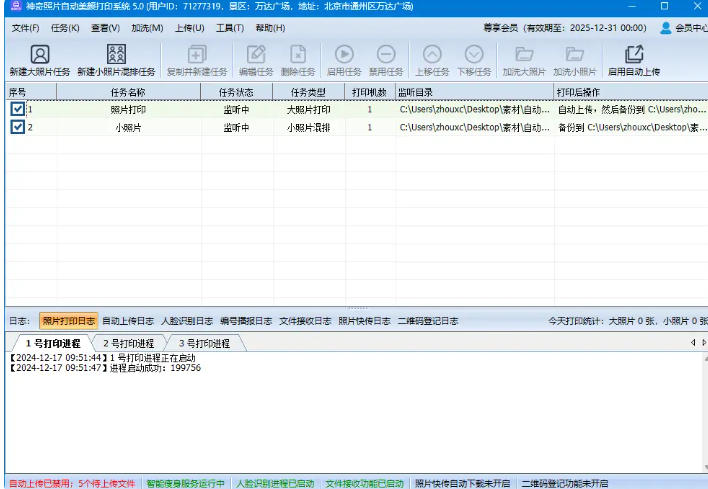
Task: Click the 二维码登记功能未开启 status entry
Action: 564,483
